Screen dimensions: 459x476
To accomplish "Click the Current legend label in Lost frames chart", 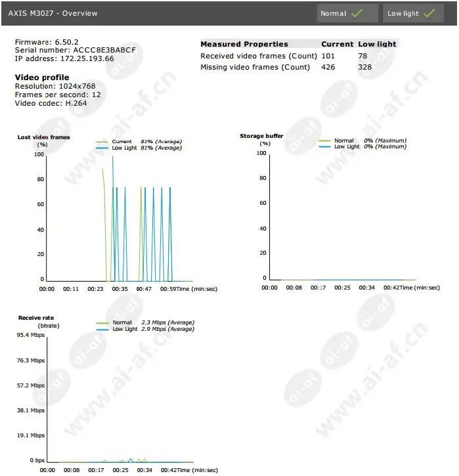I will pyautogui.click(x=121, y=141).
